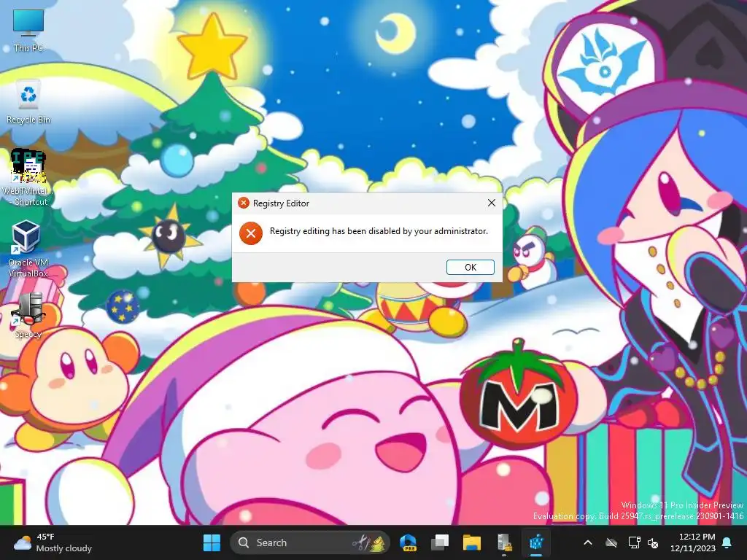Open the Windows Start menu

(212, 542)
